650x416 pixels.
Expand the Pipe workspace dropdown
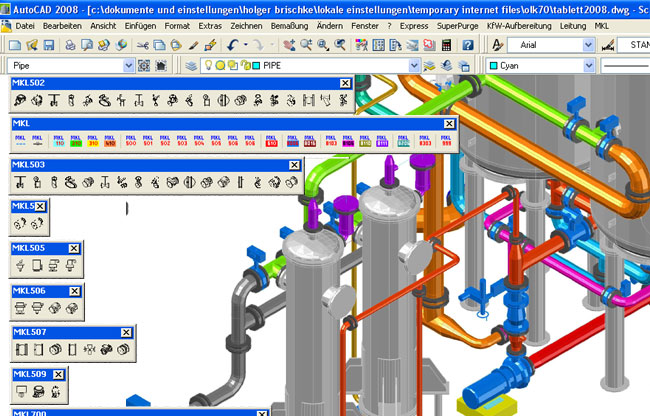128,65
